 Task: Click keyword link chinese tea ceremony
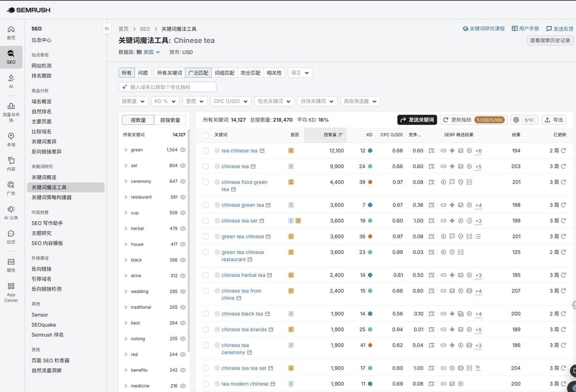tap(235, 349)
